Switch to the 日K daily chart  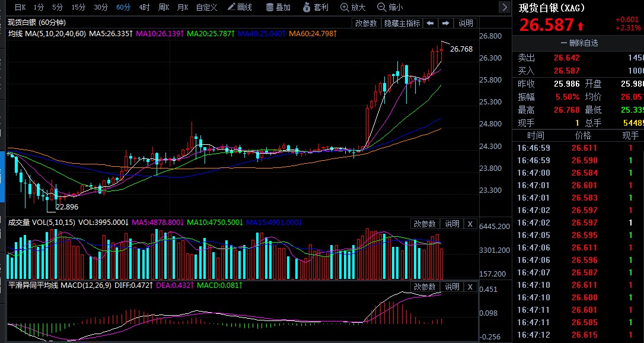(x=20, y=7)
